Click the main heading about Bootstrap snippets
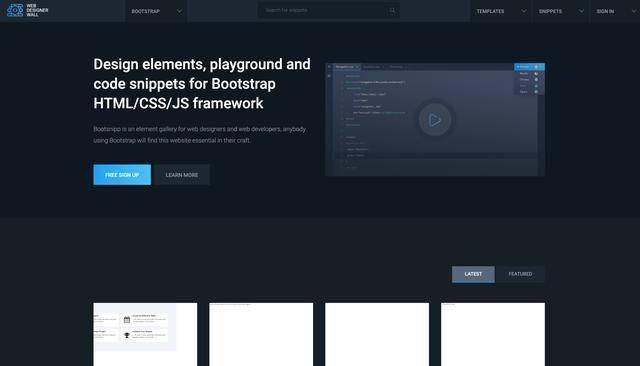This screenshot has width=640, height=366. (x=202, y=84)
